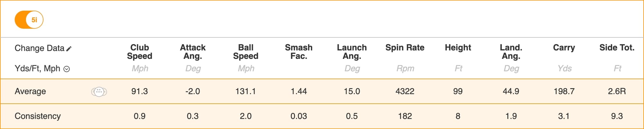
Task: Click the average spin rate value 4322
Action: click(405, 91)
